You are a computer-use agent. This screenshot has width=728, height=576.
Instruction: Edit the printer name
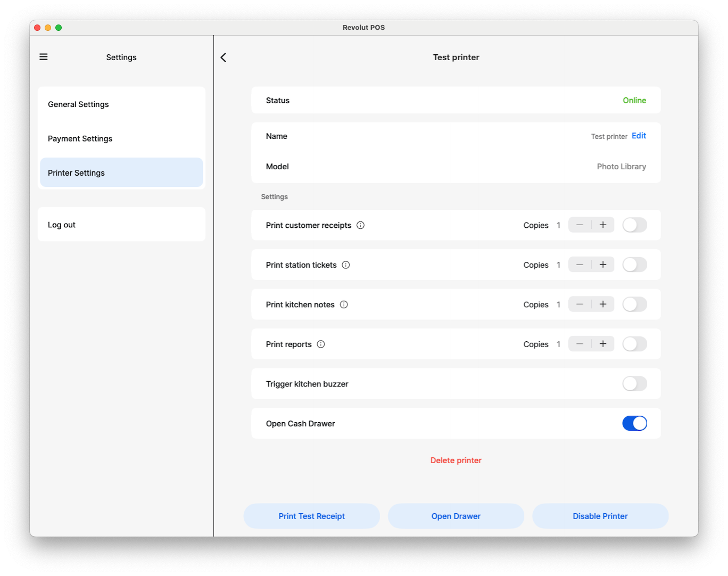pyautogui.click(x=639, y=136)
